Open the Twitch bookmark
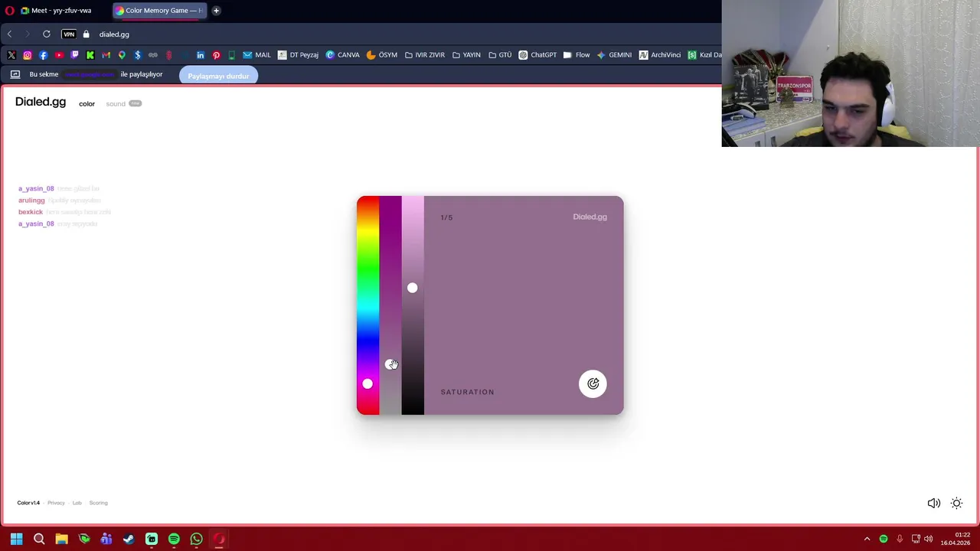The image size is (980, 551). coord(74,55)
